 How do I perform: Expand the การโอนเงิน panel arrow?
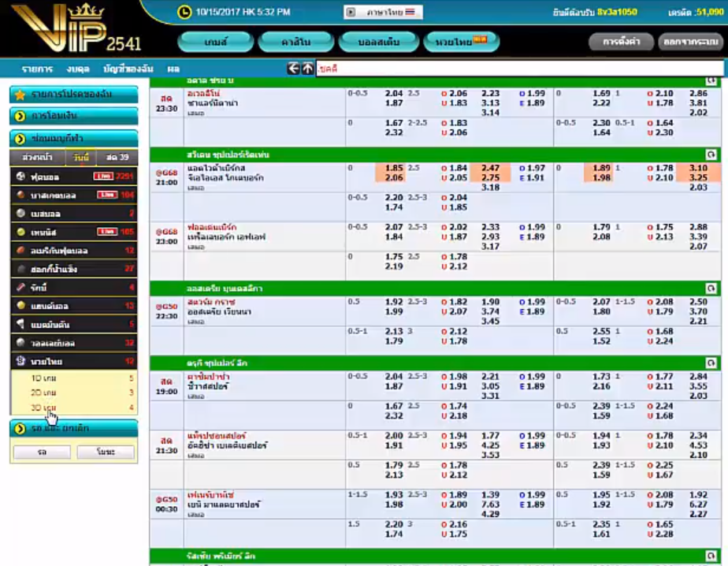pos(20,116)
